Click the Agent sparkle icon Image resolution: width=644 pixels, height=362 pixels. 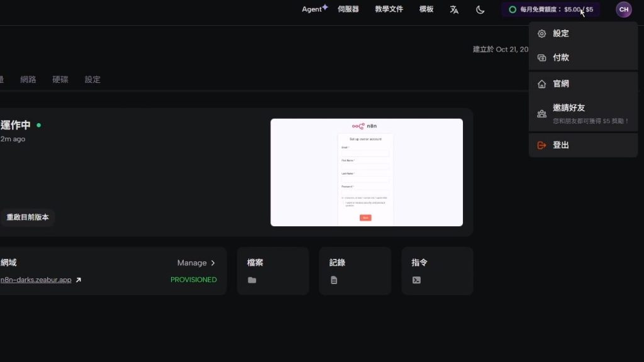[x=326, y=6]
